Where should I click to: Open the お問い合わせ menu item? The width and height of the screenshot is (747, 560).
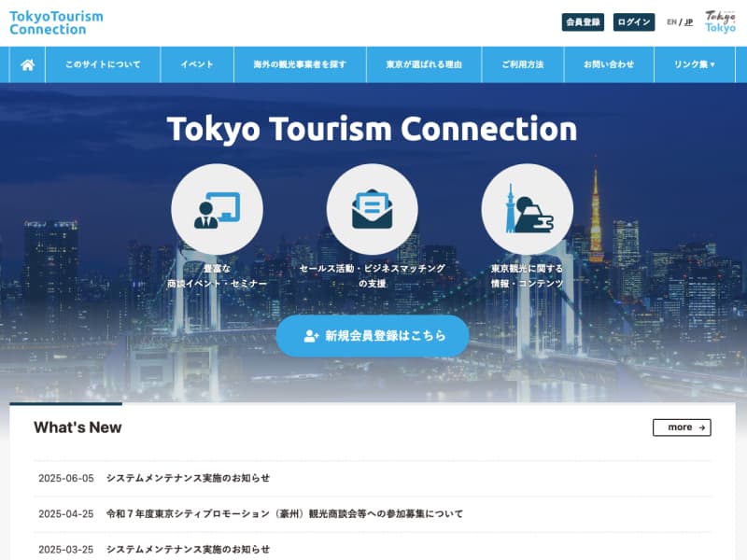coord(609,64)
